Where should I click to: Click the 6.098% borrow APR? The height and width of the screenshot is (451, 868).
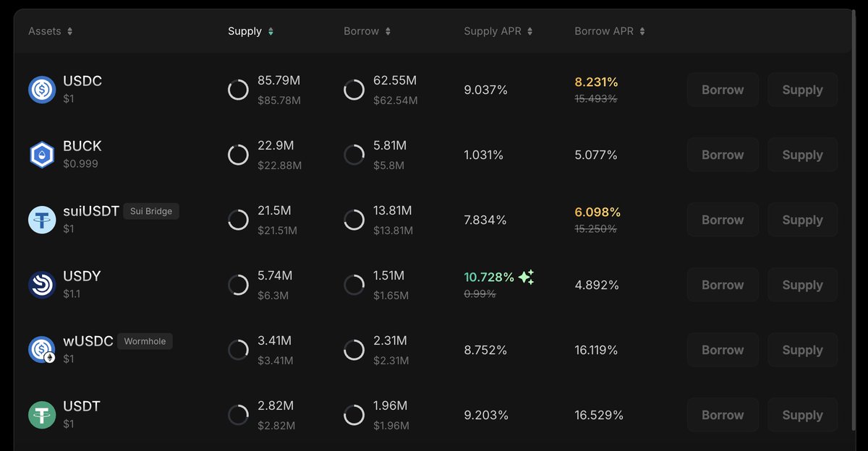click(597, 212)
